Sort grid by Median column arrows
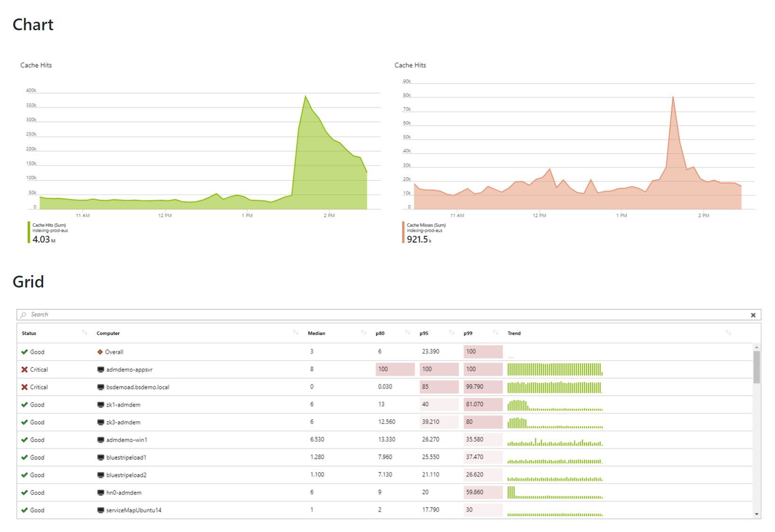775x532 pixels. (x=363, y=332)
